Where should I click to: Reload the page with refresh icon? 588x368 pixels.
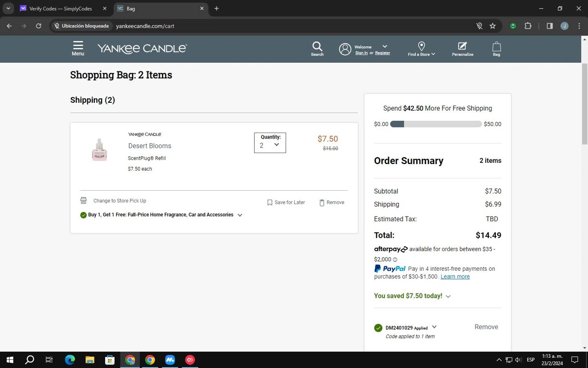pos(38,26)
